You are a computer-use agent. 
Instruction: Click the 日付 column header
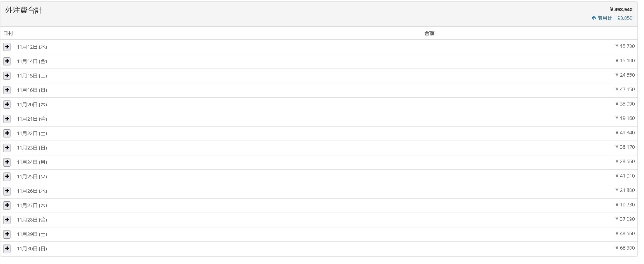click(x=8, y=33)
